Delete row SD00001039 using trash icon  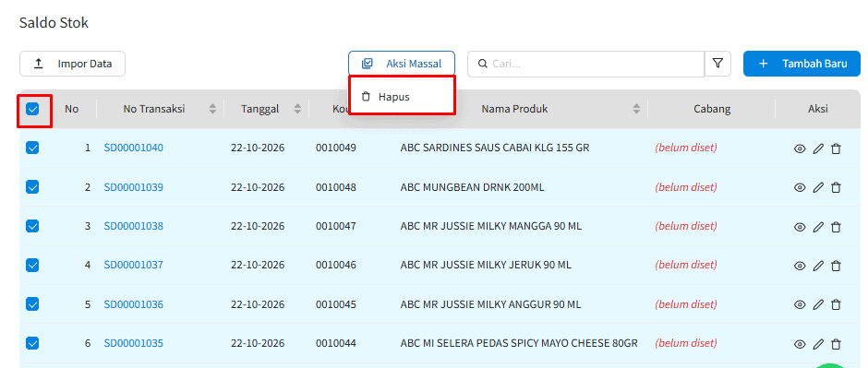pos(836,188)
